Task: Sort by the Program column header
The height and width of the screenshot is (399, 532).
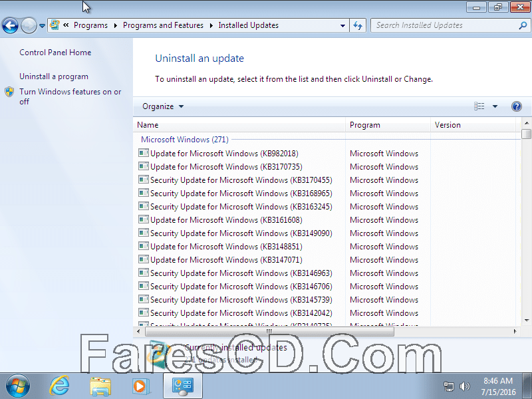Action: (388, 125)
